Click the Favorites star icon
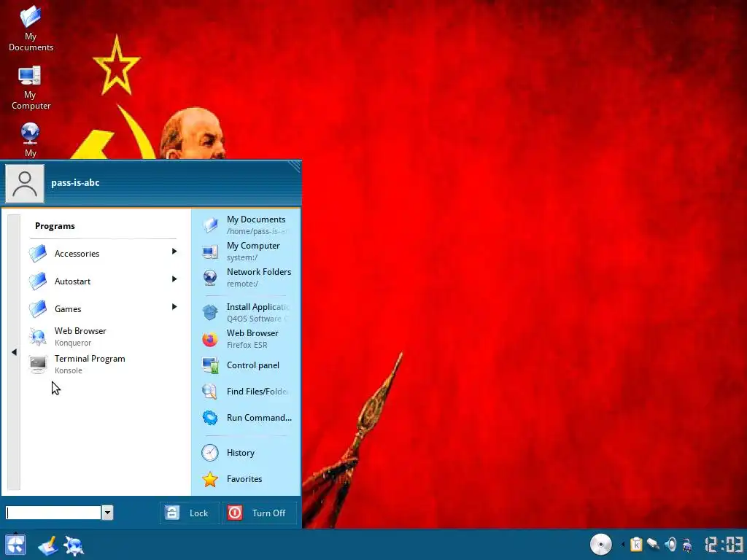Viewport: 747px width, 560px height. point(209,479)
